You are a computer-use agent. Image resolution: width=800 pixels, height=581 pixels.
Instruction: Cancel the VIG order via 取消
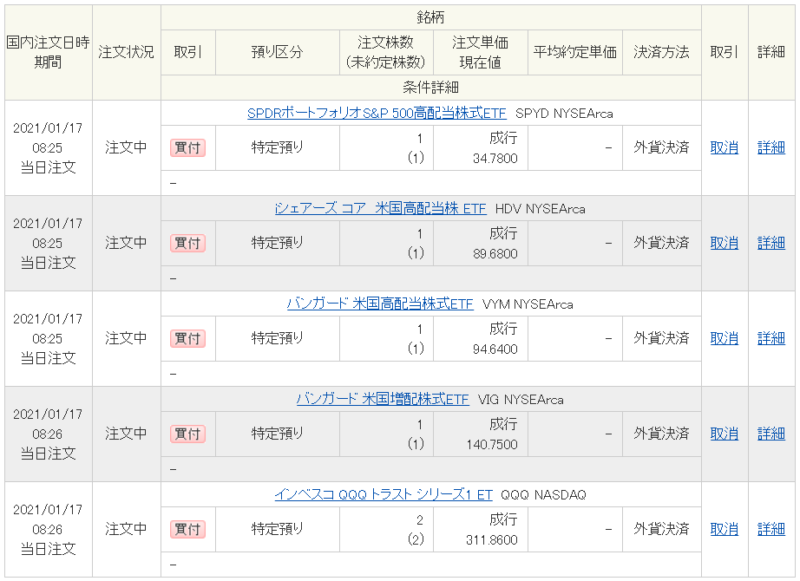724,434
